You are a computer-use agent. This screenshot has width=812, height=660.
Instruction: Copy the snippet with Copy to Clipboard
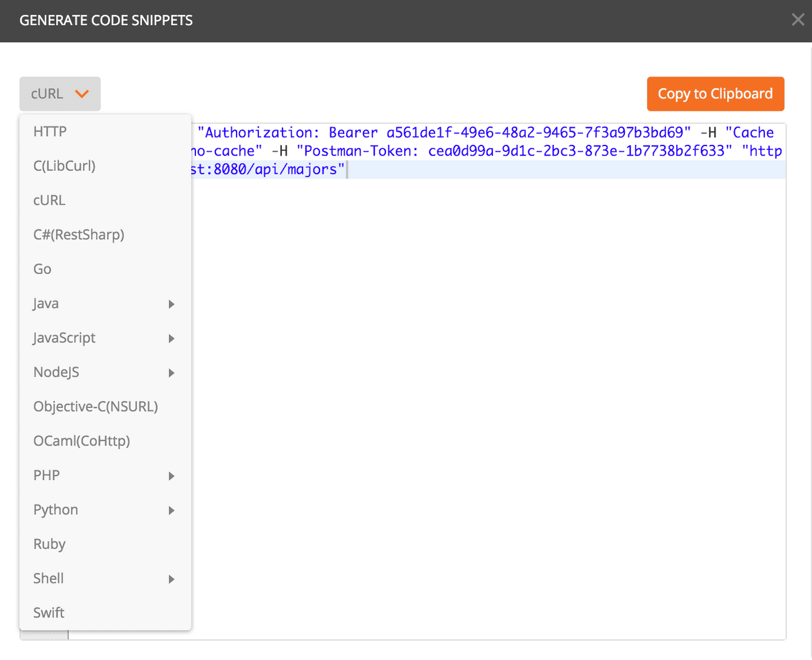tap(715, 94)
